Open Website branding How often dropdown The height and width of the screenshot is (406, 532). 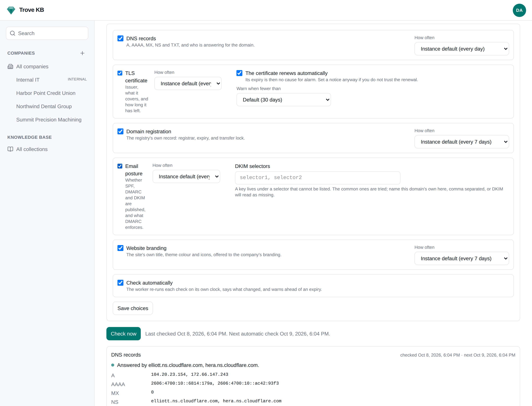coord(462,258)
